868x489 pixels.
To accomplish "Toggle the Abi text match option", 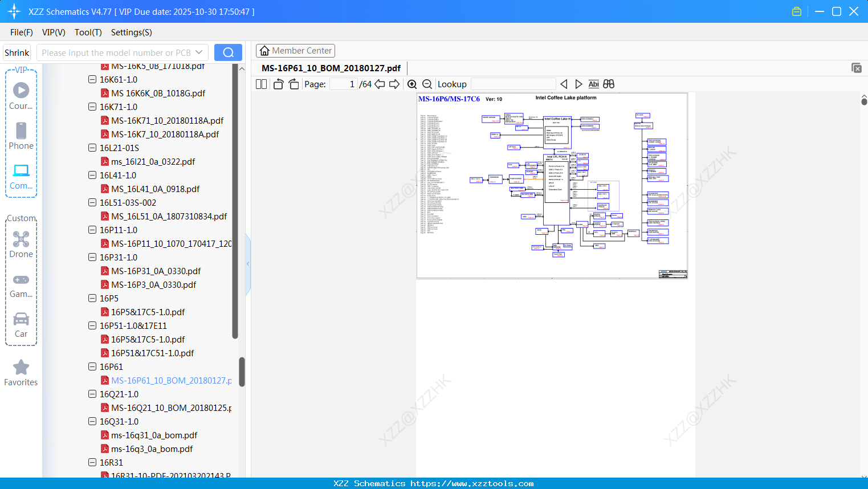I will pyautogui.click(x=593, y=84).
